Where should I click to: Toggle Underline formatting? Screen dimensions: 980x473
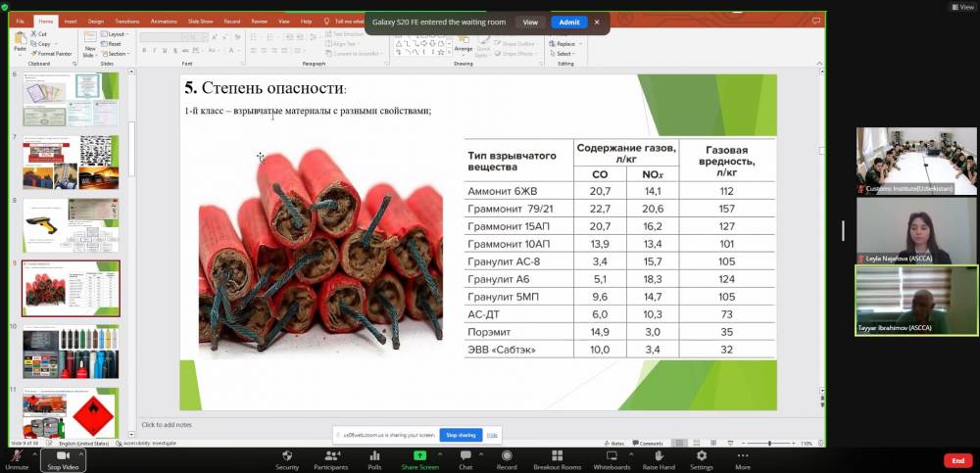click(x=165, y=51)
